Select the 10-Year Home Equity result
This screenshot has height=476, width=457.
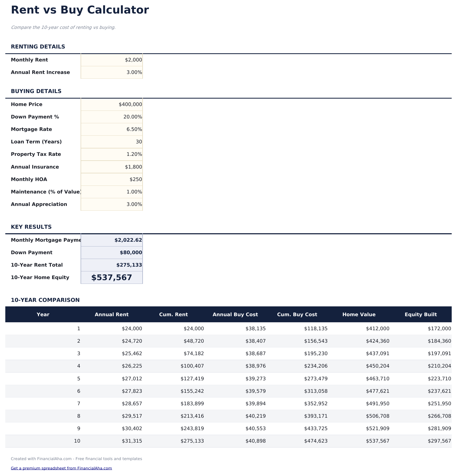pyautogui.click(x=112, y=277)
